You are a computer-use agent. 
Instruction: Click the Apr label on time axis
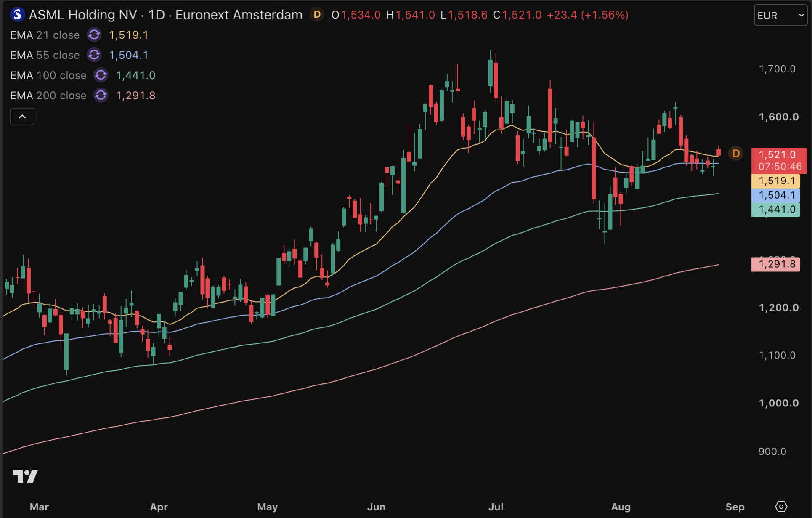click(159, 507)
